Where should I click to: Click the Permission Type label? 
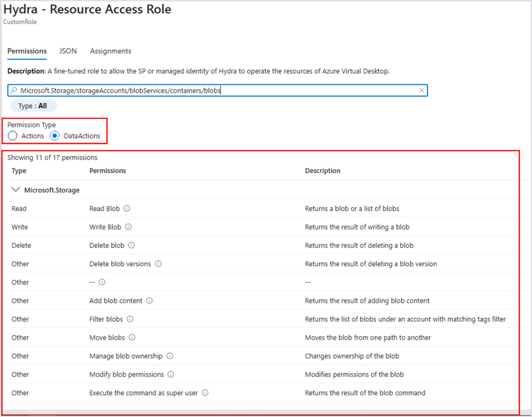pos(31,125)
